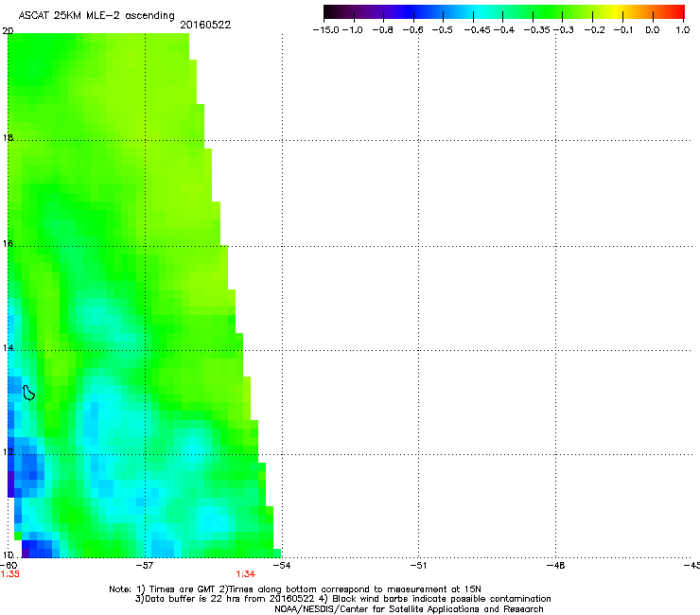Click the "NOAA/NESDIS/Center for Satellite Applications and Research" credit

tap(409, 609)
